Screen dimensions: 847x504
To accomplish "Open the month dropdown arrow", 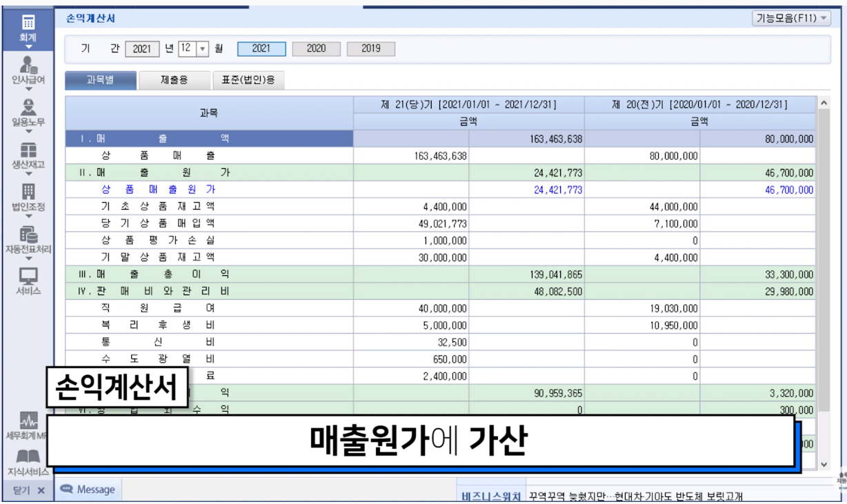I will click(203, 49).
